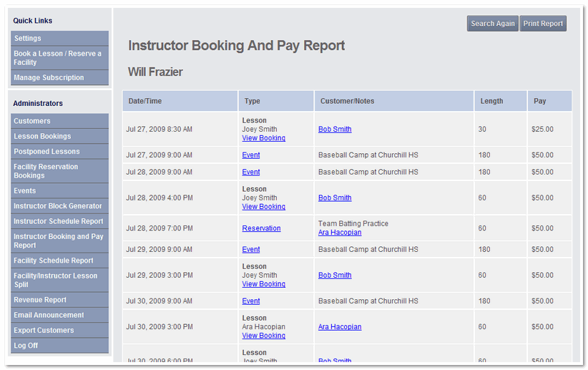Open the Reservation link for Jul 28 7:00 PM
The image size is (588, 370).
261,228
